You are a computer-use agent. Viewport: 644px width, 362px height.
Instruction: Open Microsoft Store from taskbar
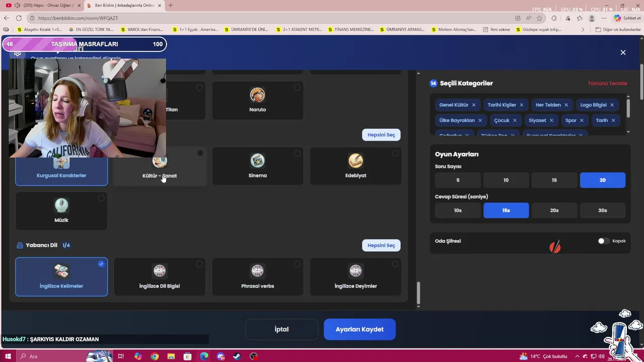(188, 356)
